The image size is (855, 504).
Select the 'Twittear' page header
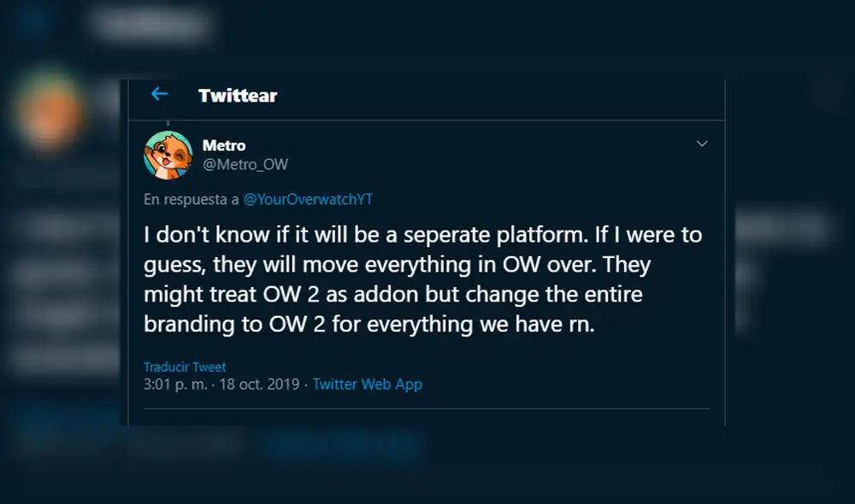click(237, 95)
